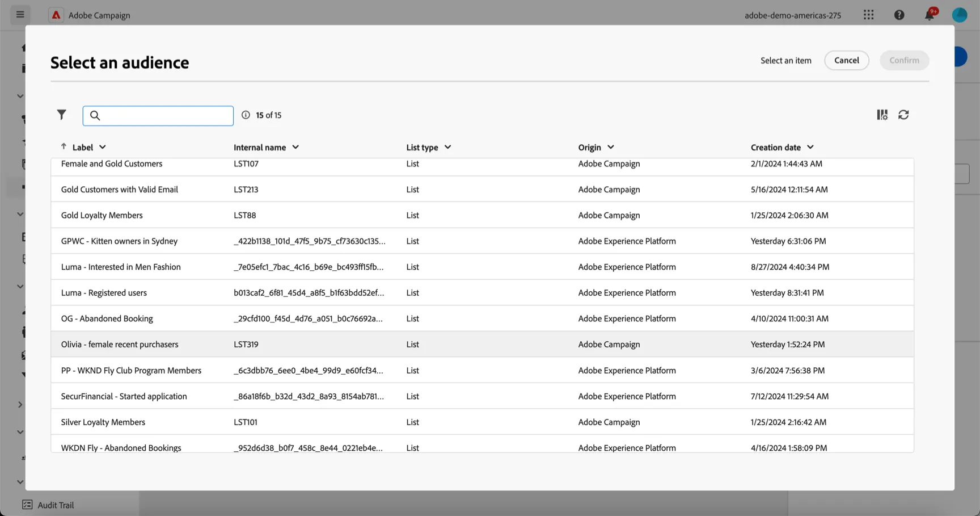Open the hamburger navigation menu

click(x=20, y=15)
